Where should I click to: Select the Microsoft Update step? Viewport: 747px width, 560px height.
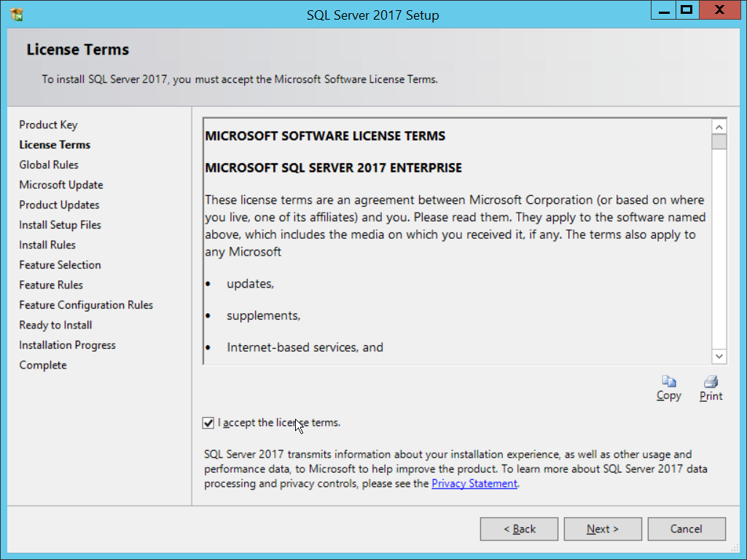61,185
